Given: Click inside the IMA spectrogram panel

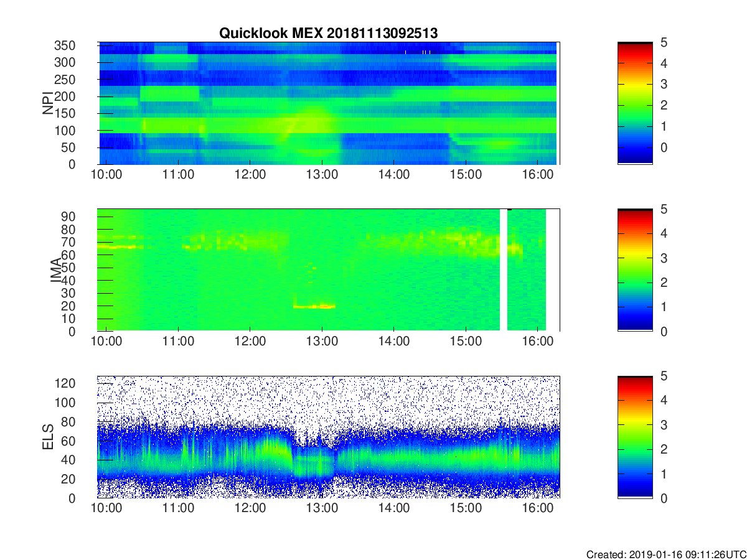Looking at the screenshot, I should pos(329,270).
